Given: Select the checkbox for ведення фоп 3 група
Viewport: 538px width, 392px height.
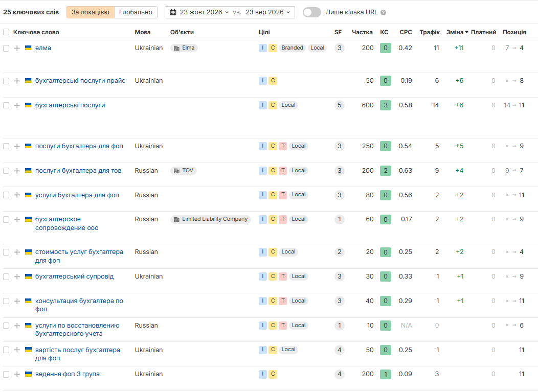Looking at the screenshot, I should tap(6, 375).
